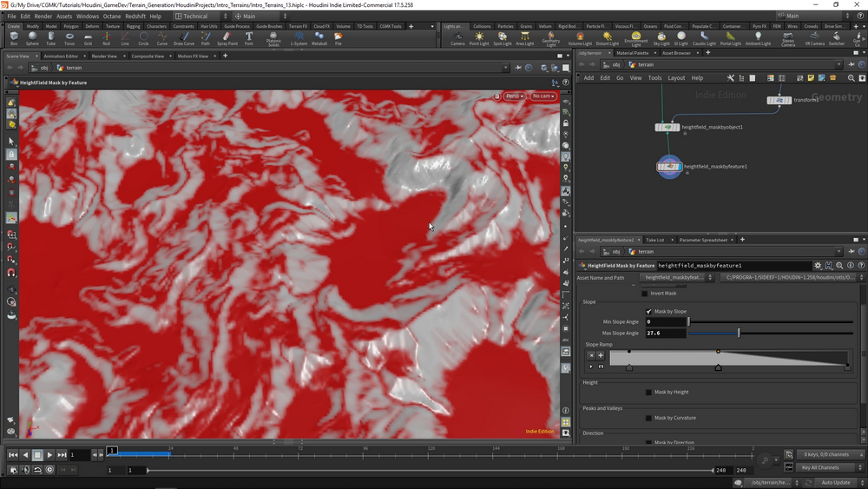Open the Technical desktop dropdown
Viewport: 868px width, 489px height.
click(201, 16)
